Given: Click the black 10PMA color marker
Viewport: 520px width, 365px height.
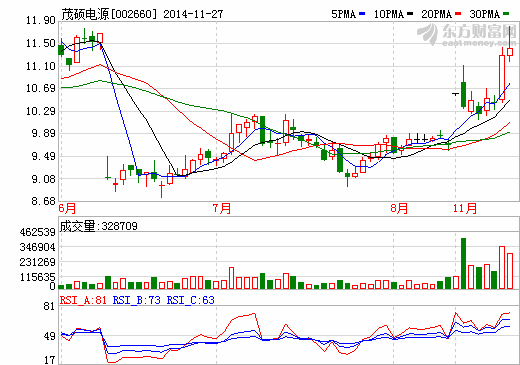Looking at the screenshot, I should tap(410, 14).
